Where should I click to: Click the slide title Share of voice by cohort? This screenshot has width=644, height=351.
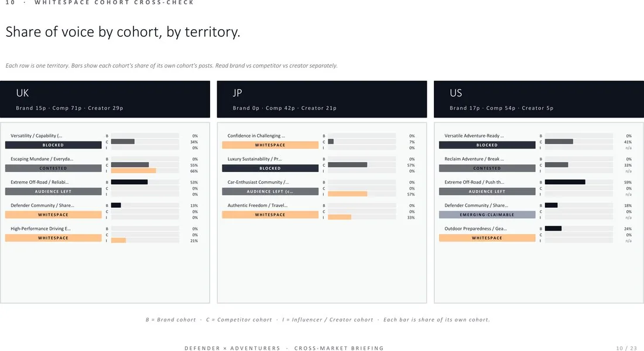[123, 32]
